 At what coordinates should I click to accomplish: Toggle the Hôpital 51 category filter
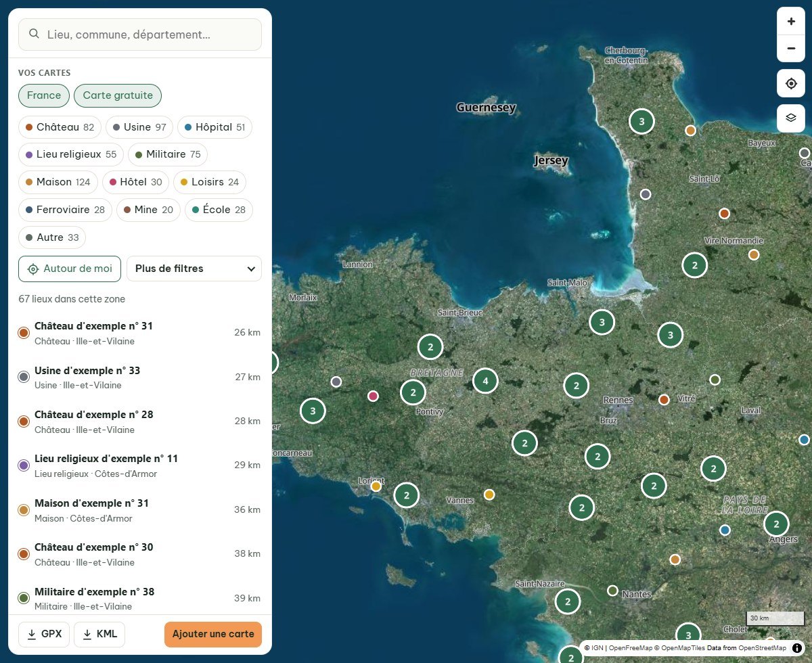[215, 127]
